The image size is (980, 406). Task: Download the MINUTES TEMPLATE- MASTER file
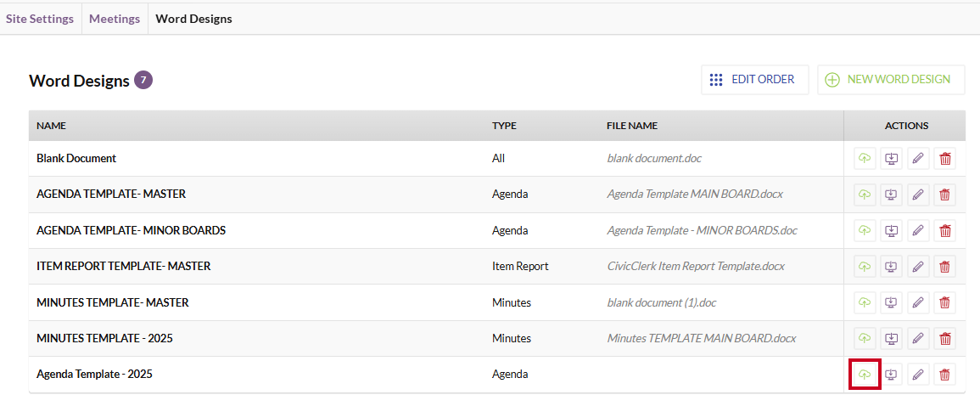pyautogui.click(x=892, y=302)
